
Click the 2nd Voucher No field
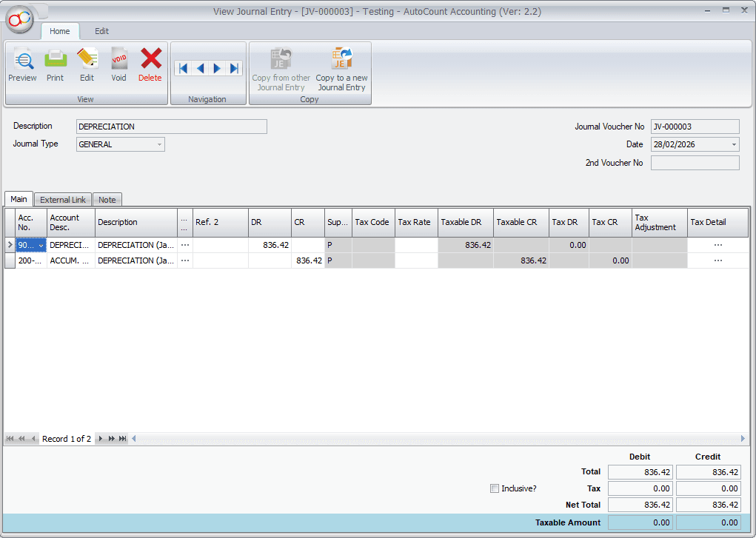(695, 163)
